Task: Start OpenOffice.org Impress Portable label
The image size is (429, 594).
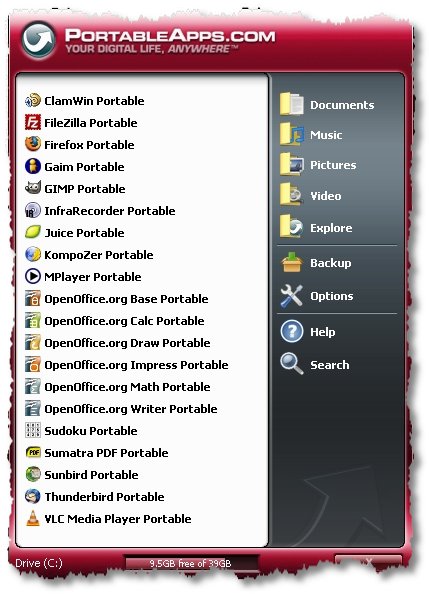Action: [x=136, y=365]
